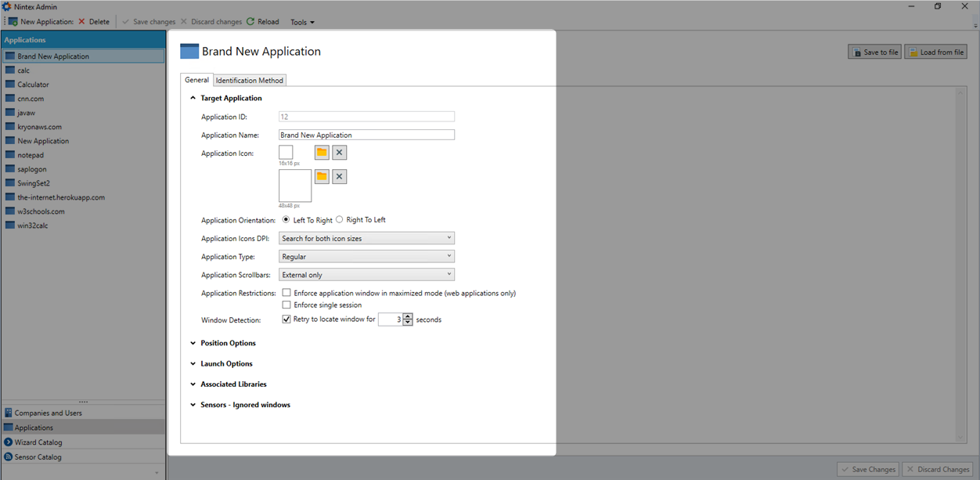Switch to the Identification Method tab
Viewport: 980px width, 480px height.
coord(250,80)
